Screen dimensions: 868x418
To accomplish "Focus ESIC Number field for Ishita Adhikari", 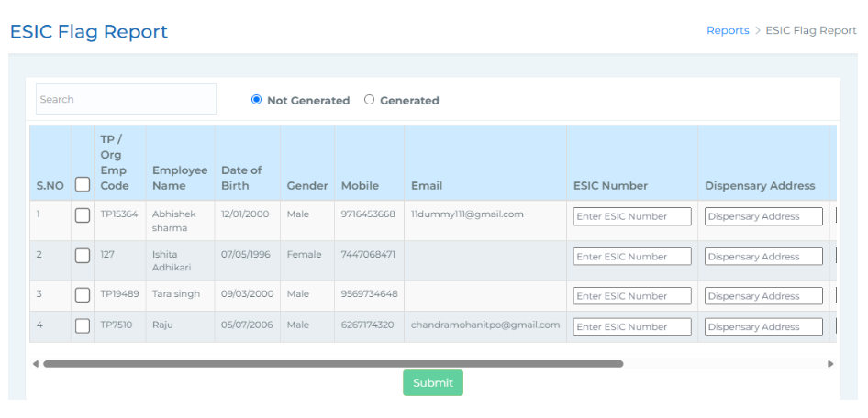I will (632, 257).
